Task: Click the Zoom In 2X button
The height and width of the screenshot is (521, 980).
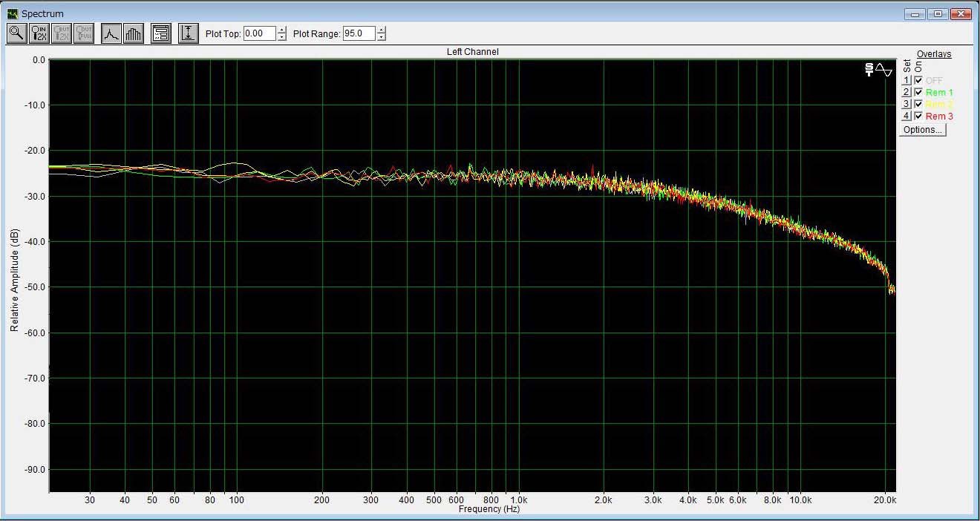Action: 39,33
